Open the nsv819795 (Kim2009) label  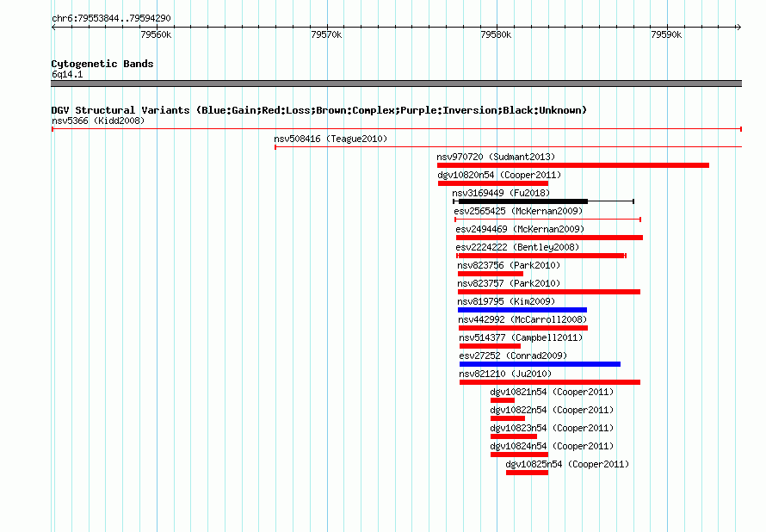coord(506,301)
